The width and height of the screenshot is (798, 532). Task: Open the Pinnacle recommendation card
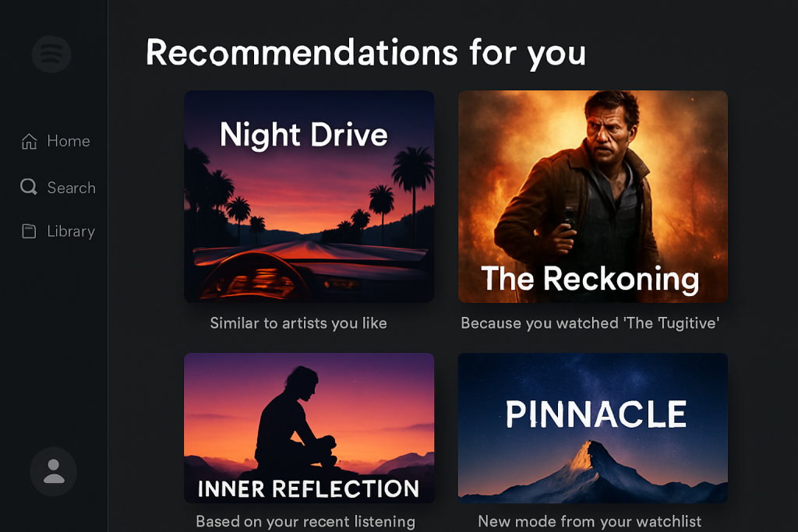point(593,428)
